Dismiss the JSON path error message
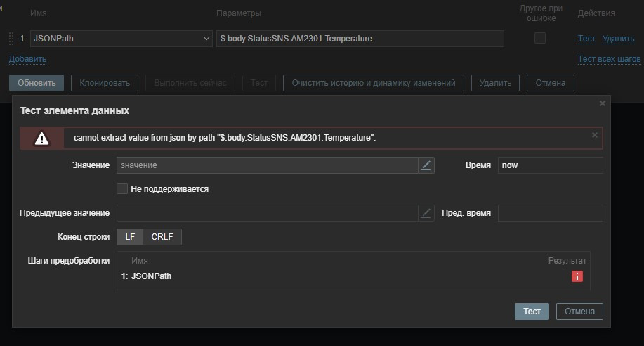The height and width of the screenshot is (346, 644). 594,134
